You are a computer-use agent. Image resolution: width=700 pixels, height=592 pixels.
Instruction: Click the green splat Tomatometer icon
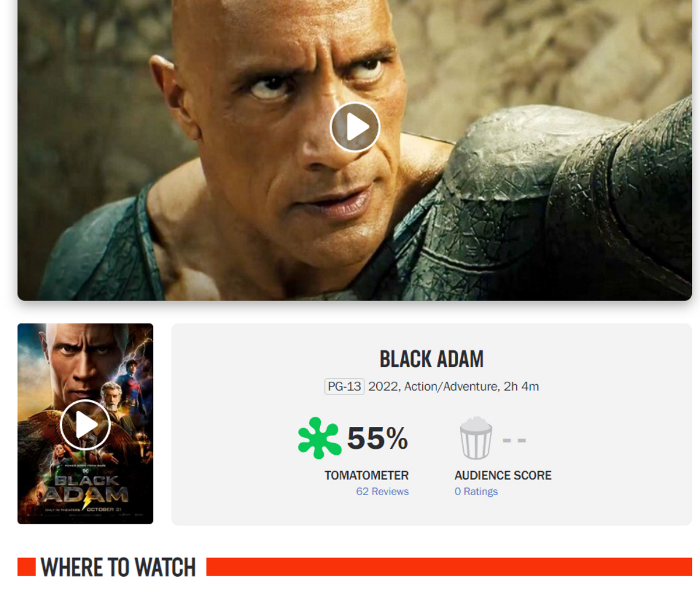(x=320, y=438)
